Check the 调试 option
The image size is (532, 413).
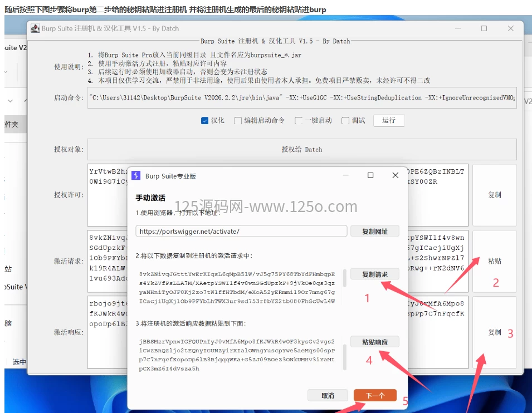pos(345,121)
